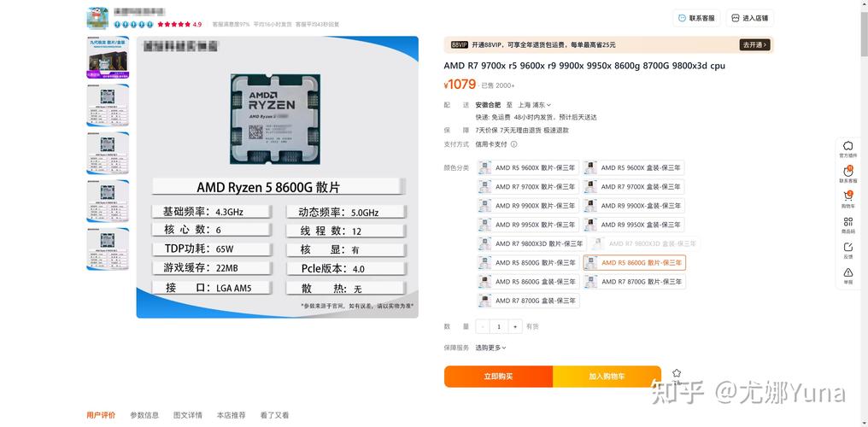Select AMD R9 9900X 散片-保三年 option
868x427 pixels.
tap(528, 206)
